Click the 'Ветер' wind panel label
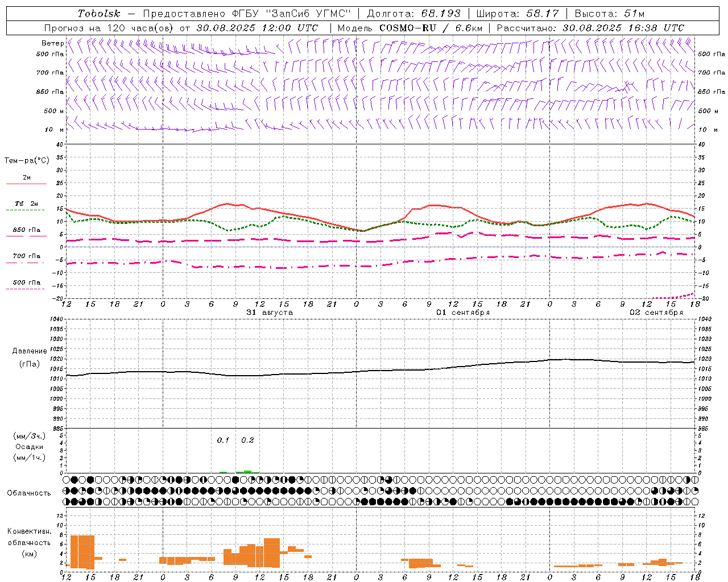 point(53,43)
